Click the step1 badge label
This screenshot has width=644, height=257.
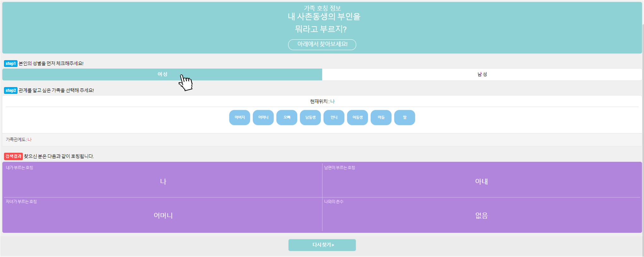point(10,63)
